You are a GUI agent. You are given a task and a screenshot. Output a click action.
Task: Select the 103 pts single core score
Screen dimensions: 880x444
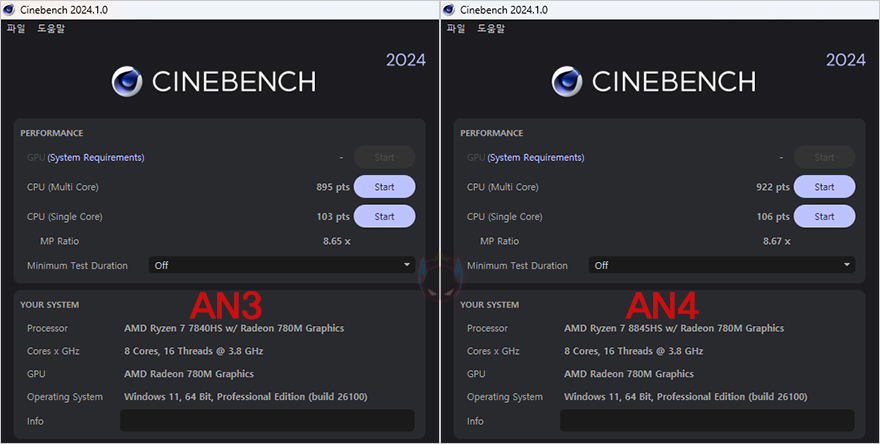(x=333, y=216)
